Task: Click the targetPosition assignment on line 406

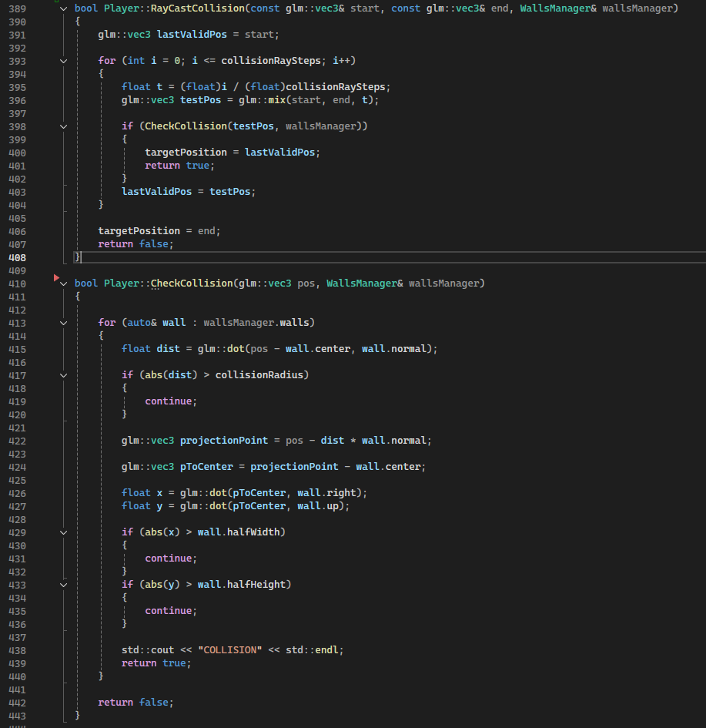Action: (x=139, y=231)
